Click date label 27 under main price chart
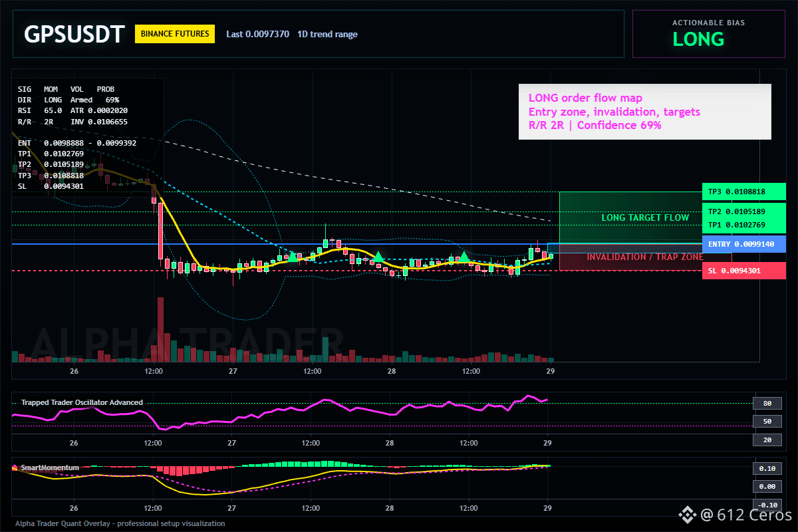The height and width of the screenshot is (532, 798). [233, 371]
